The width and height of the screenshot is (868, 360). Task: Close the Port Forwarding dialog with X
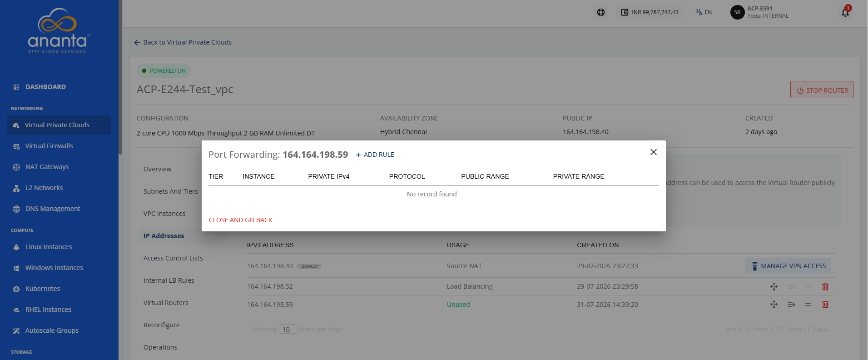click(654, 152)
